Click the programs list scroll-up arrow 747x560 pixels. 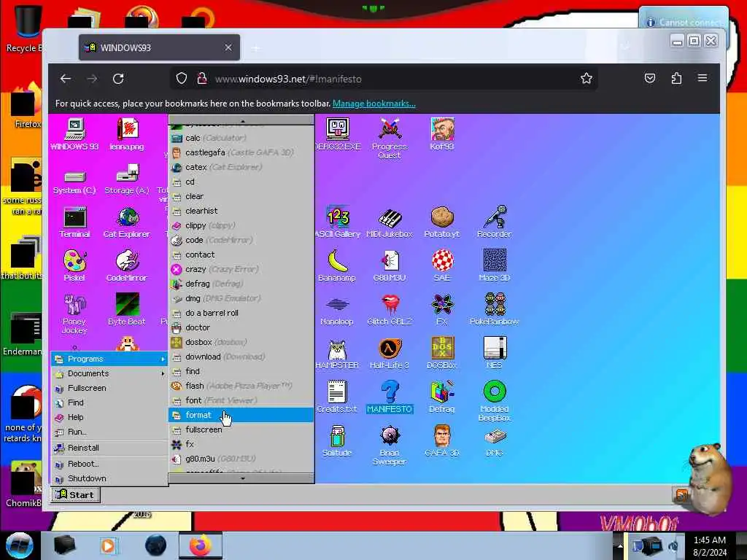[x=242, y=120]
